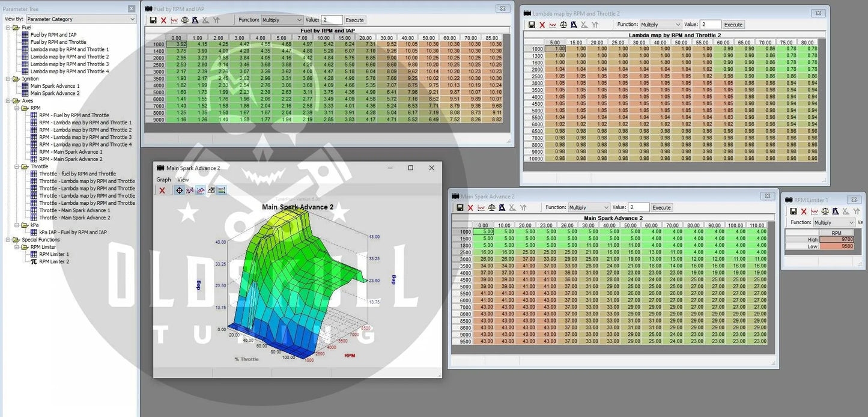Viewport: 868px width, 417px height.
Task: Open graph view from Fuel by RPM and IAP toolbar
Action: (x=174, y=20)
